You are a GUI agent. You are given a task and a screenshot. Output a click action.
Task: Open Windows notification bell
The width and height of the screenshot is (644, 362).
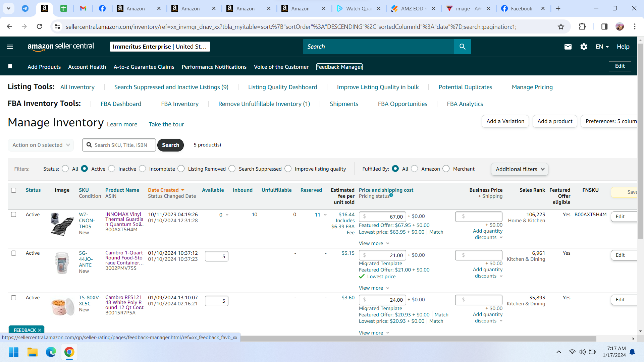(632, 352)
